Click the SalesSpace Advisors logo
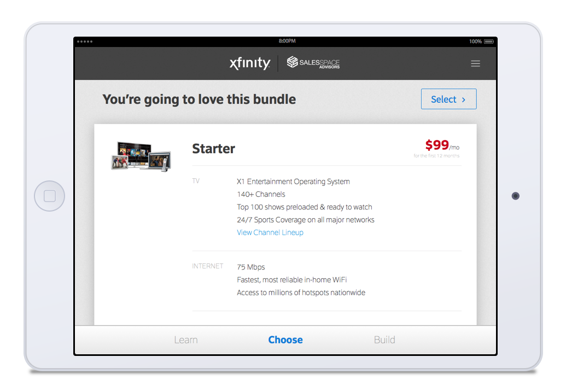 point(313,62)
